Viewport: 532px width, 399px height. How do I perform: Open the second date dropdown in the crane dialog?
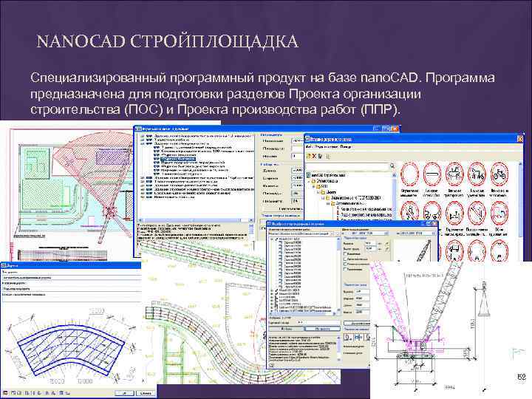click(433, 233)
